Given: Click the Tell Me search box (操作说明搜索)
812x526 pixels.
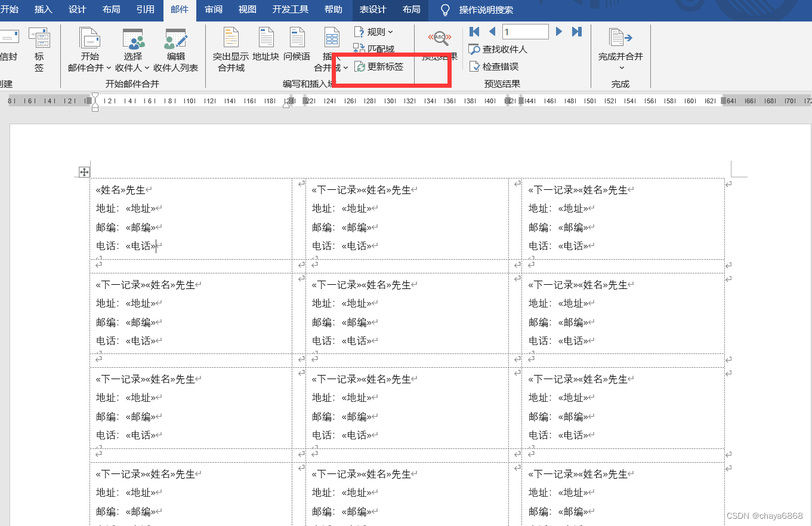Looking at the screenshot, I should coord(486,10).
